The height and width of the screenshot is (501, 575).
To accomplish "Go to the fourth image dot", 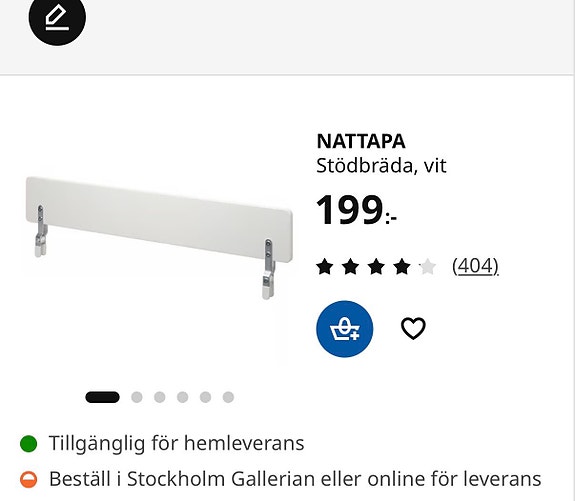I will [183, 397].
